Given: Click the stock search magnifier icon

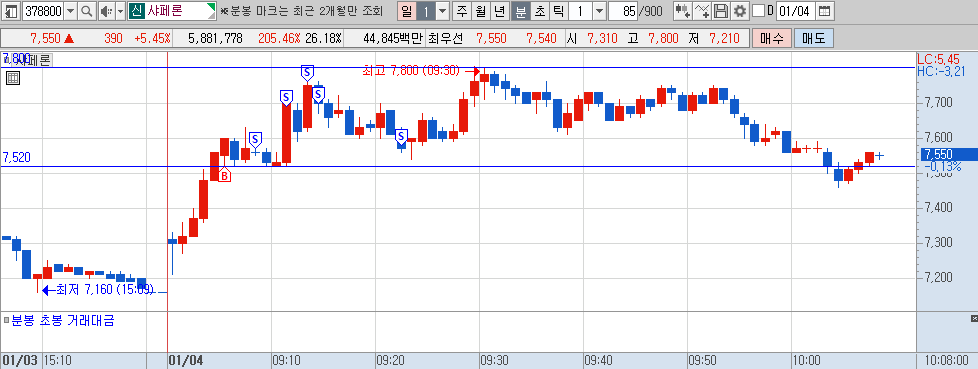Looking at the screenshot, I should pyautogui.click(x=87, y=11).
